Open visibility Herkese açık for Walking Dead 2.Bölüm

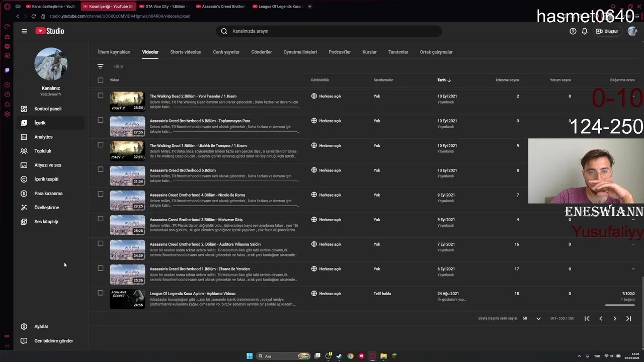click(x=327, y=96)
